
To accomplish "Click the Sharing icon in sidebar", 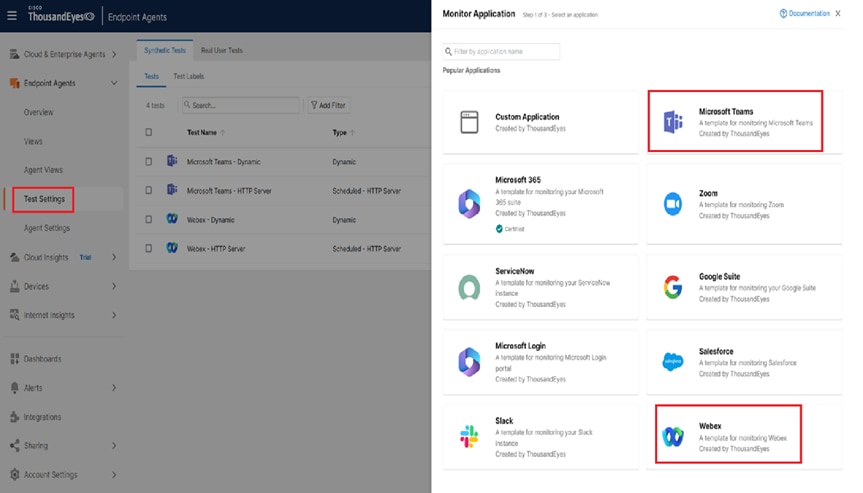I will pos(15,446).
